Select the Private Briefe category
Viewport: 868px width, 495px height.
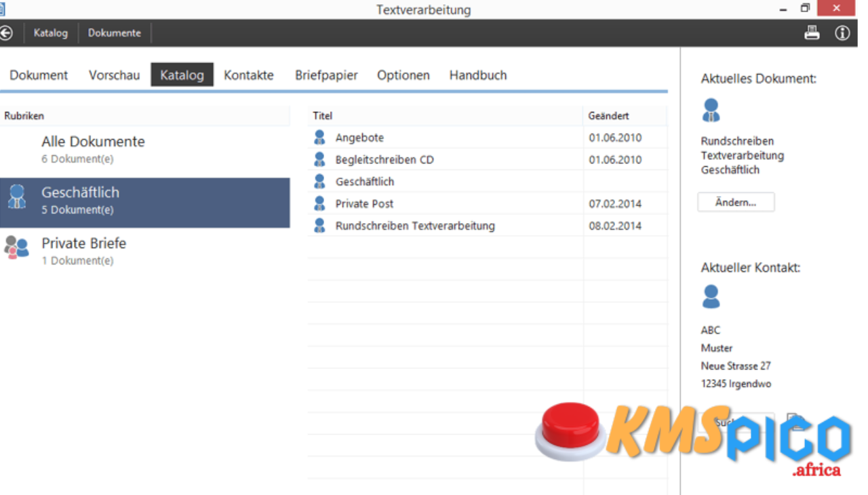click(145, 251)
